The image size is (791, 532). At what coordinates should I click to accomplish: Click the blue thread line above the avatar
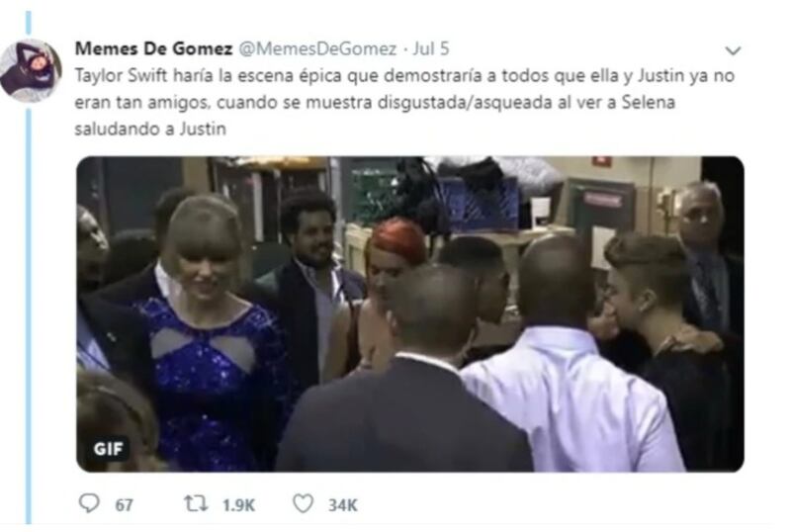[x=29, y=22]
